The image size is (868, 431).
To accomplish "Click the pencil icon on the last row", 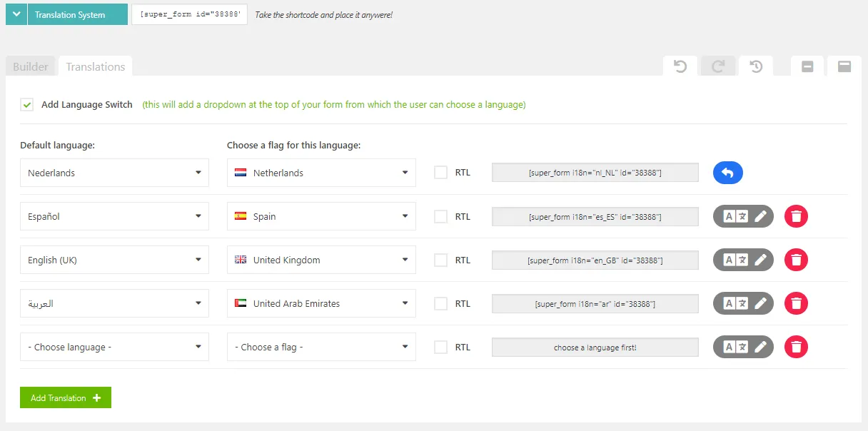I will [x=759, y=347].
